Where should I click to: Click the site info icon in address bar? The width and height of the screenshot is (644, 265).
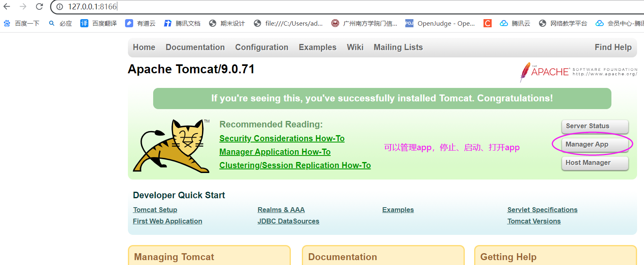click(59, 7)
